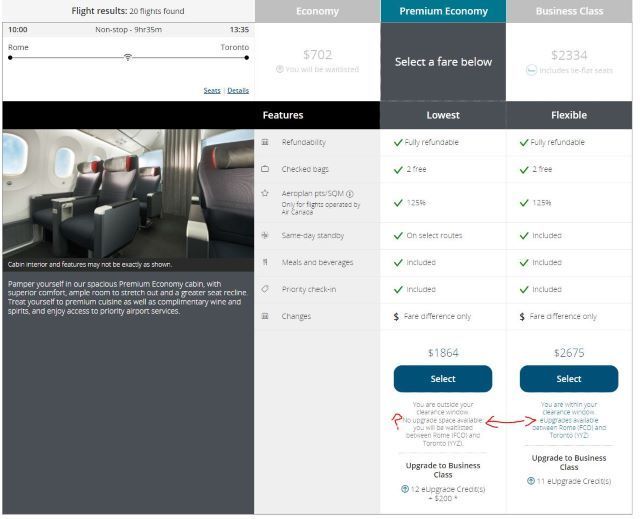The width and height of the screenshot is (640, 519).
Task: Click the Meals and beverages icon
Action: 265,262
